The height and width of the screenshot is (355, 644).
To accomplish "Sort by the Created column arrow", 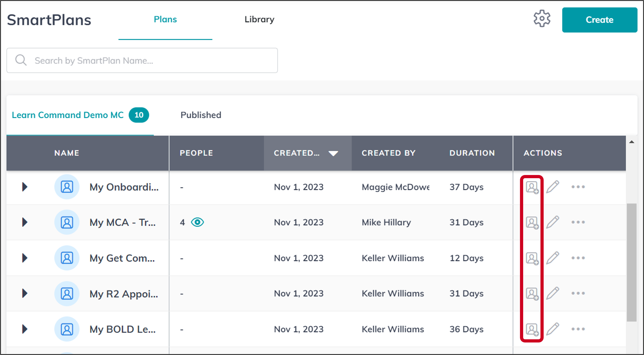I will [x=333, y=153].
